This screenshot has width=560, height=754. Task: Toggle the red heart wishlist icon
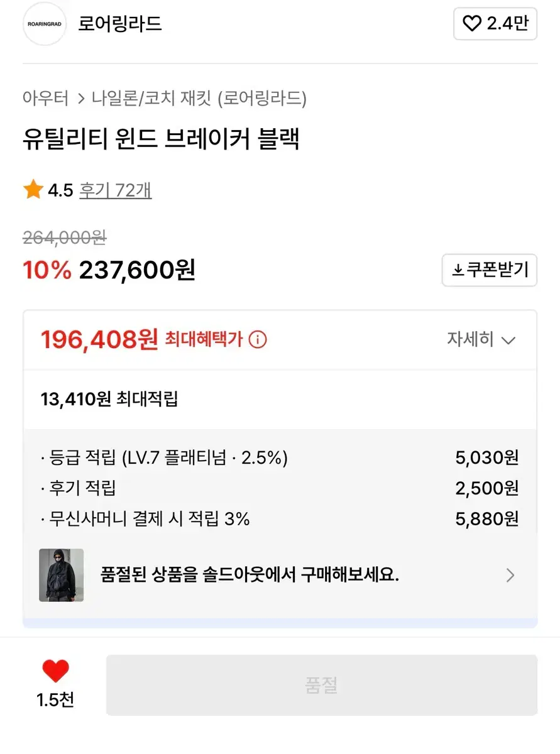pyautogui.click(x=55, y=672)
